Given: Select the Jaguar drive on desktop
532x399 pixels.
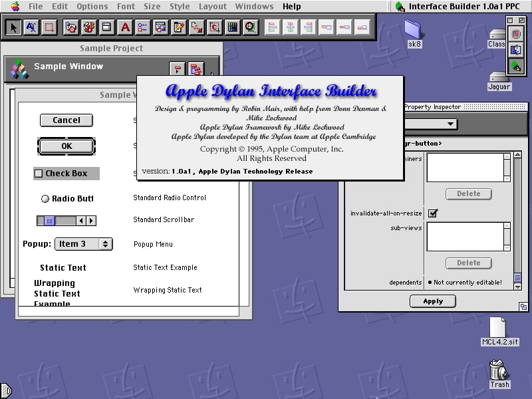Looking at the screenshot, I should pos(499,81).
